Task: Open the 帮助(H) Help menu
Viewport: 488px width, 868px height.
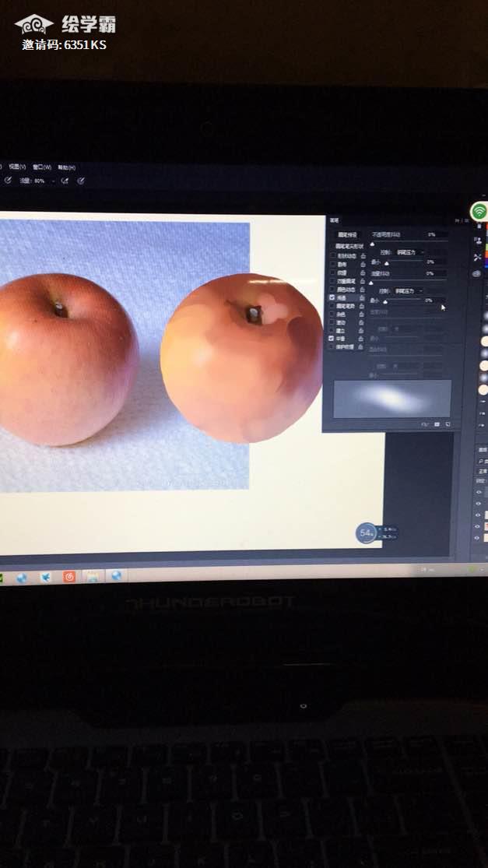Action: 66,167
